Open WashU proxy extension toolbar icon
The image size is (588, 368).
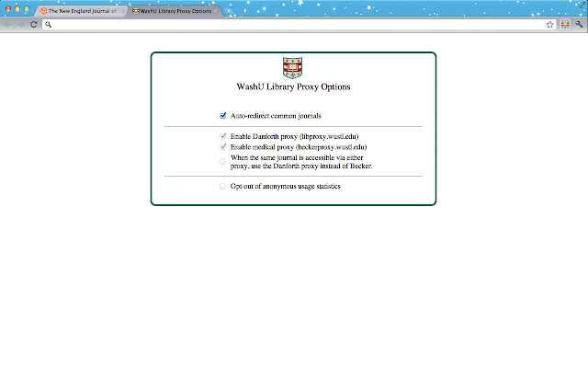pyautogui.click(x=565, y=25)
